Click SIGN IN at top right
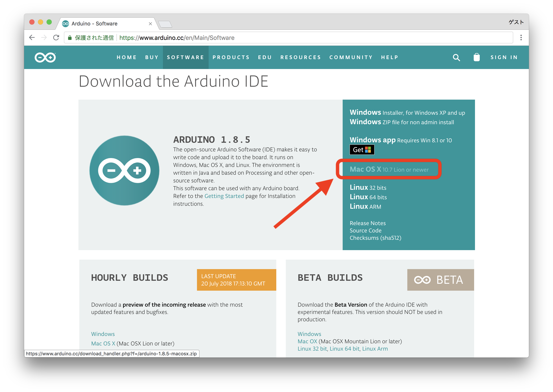Viewport: 553px width, 392px height. tap(504, 57)
